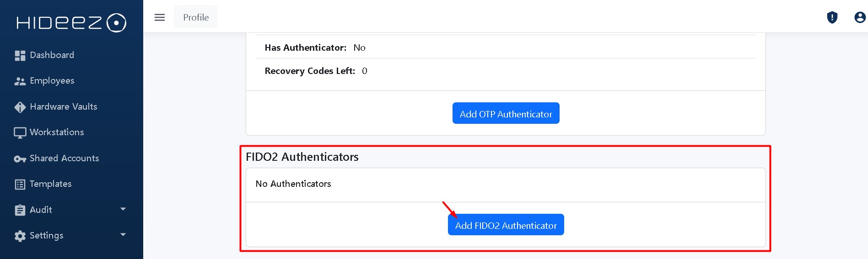Viewport: 868px width, 259px height.
Task: Expand the Audit submenu arrow
Action: (123, 209)
